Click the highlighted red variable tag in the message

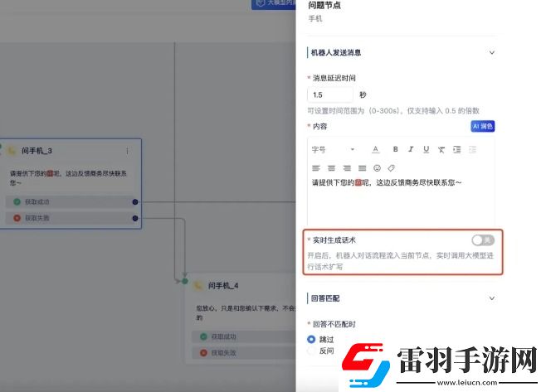pyautogui.click(x=358, y=182)
